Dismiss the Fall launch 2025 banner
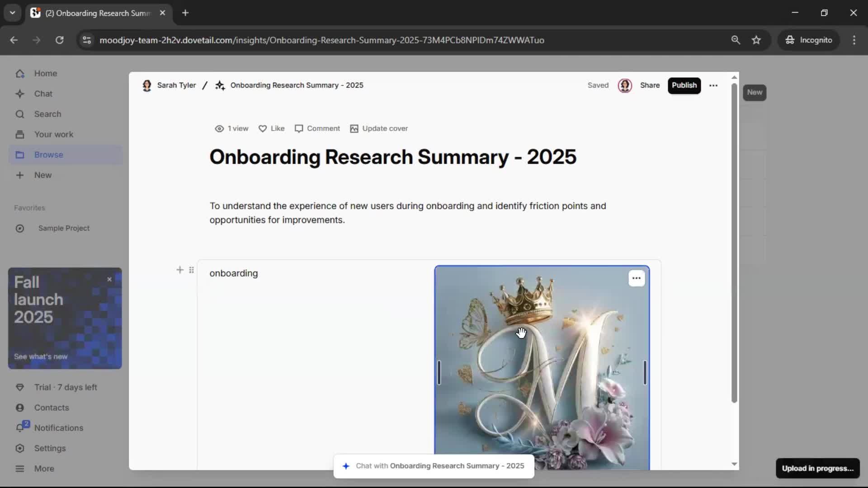This screenshot has width=868, height=488. (109, 280)
